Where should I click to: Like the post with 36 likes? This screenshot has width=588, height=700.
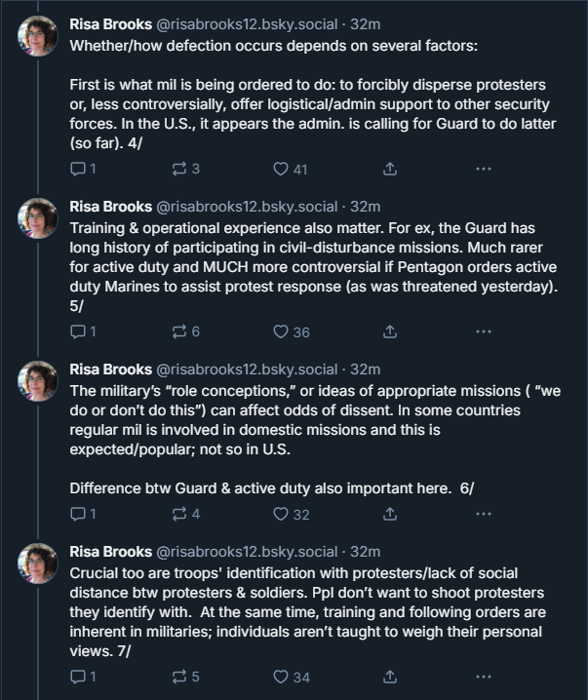pos(292,331)
